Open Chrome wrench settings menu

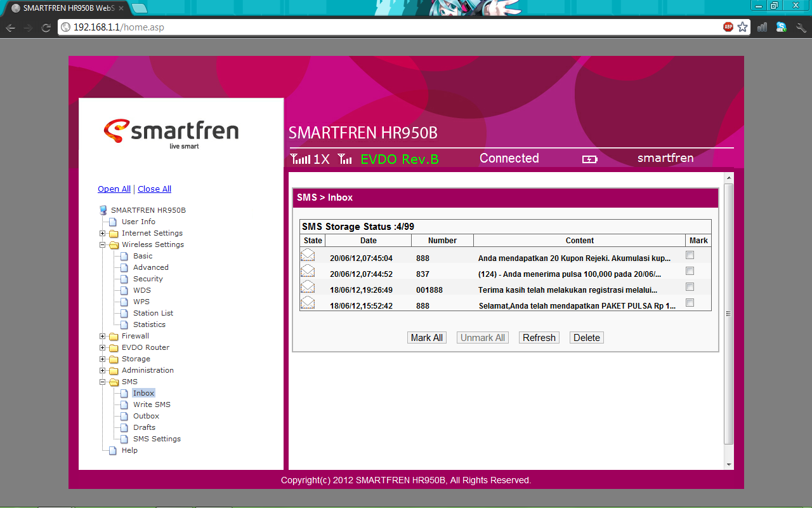[801, 27]
